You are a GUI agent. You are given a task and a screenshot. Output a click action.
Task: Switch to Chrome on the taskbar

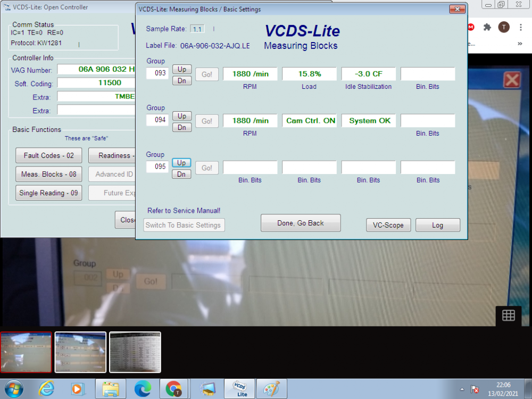pyautogui.click(x=174, y=389)
